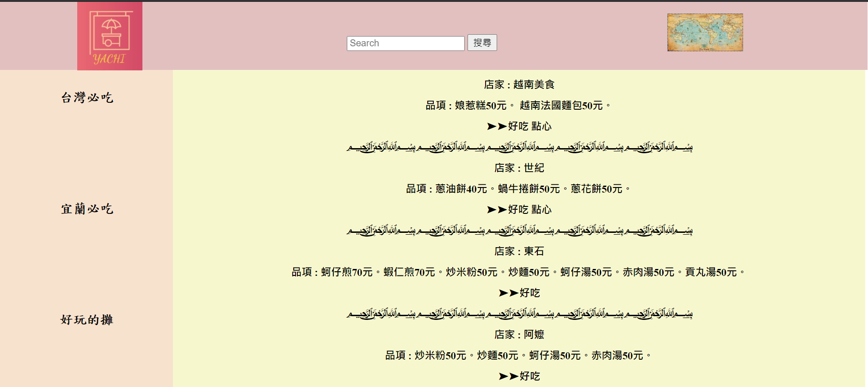Select the text 店家 : 越南美食
Image resolution: width=868 pixels, height=387 pixels.
click(519, 85)
